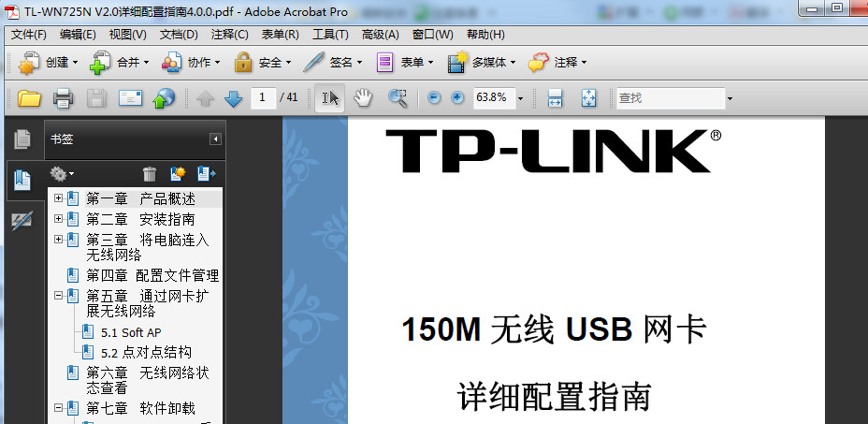Open the Multimedia (多媒体) toolbar button

pos(482,63)
